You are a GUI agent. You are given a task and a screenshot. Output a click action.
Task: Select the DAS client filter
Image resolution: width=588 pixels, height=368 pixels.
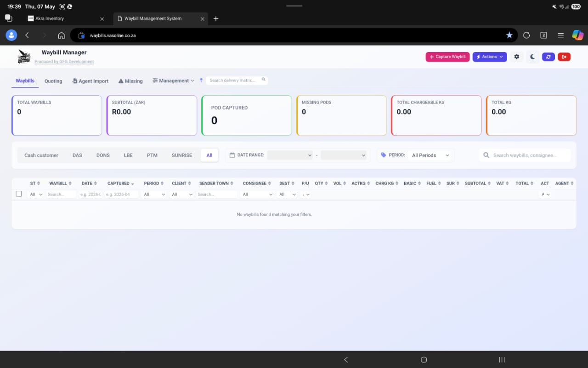pyautogui.click(x=77, y=155)
